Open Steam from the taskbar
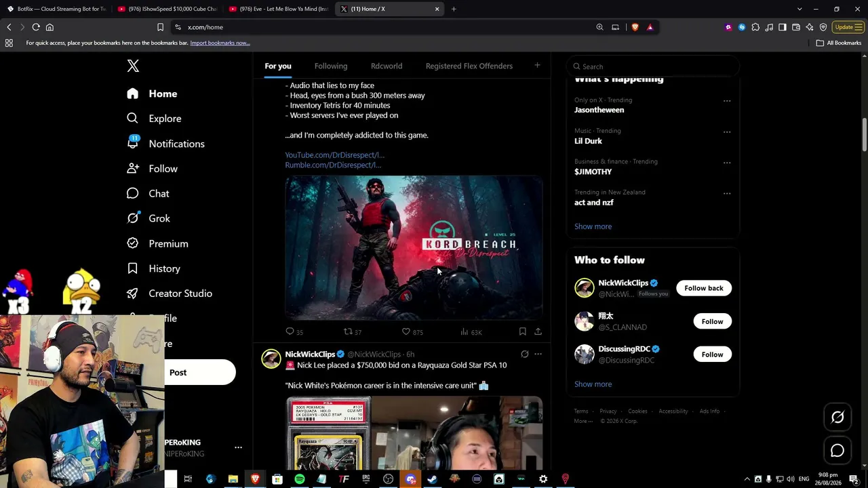868x488 pixels. pos(432,479)
